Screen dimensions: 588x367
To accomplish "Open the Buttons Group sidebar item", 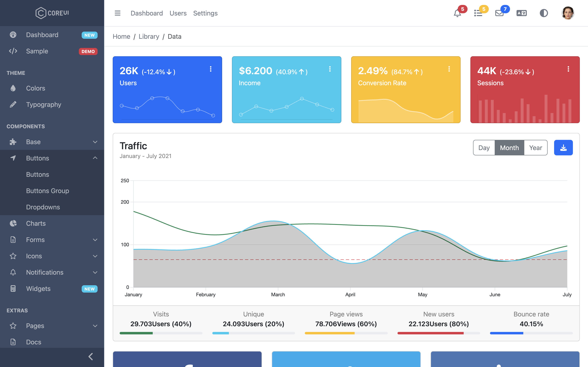I will coord(48,191).
